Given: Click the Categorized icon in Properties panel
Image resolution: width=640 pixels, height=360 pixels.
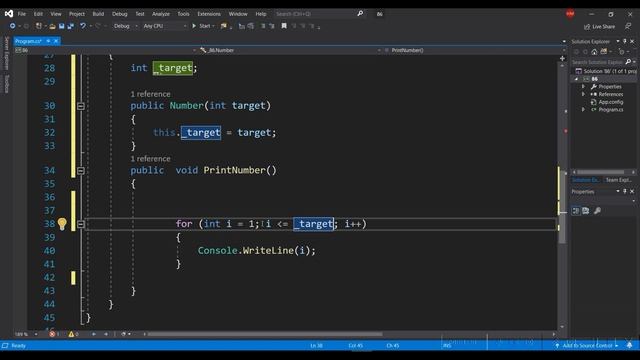Looking at the screenshot, I should pyautogui.click(x=576, y=211).
